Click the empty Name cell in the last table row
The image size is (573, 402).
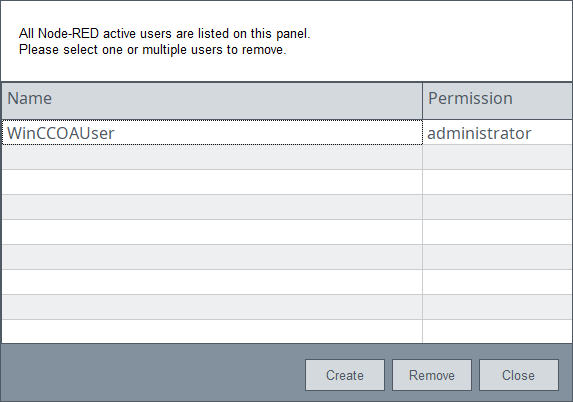(212, 331)
